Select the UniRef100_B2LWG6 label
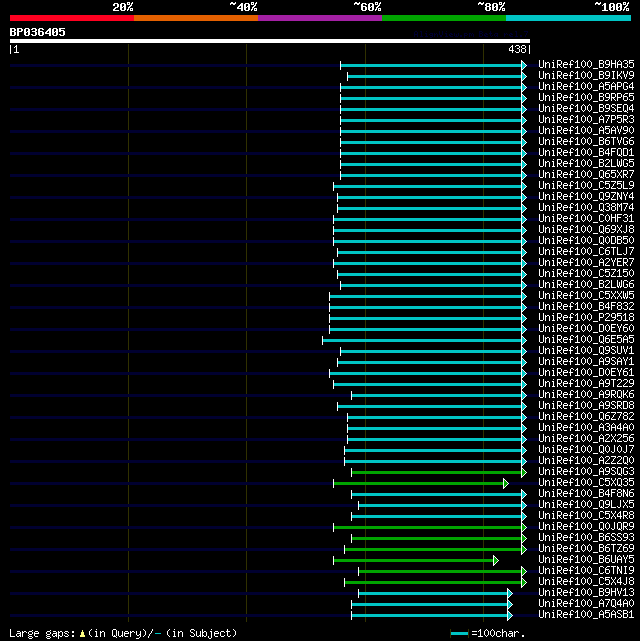The width and height of the screenshot is (640, 641). (x=586, y=285)
